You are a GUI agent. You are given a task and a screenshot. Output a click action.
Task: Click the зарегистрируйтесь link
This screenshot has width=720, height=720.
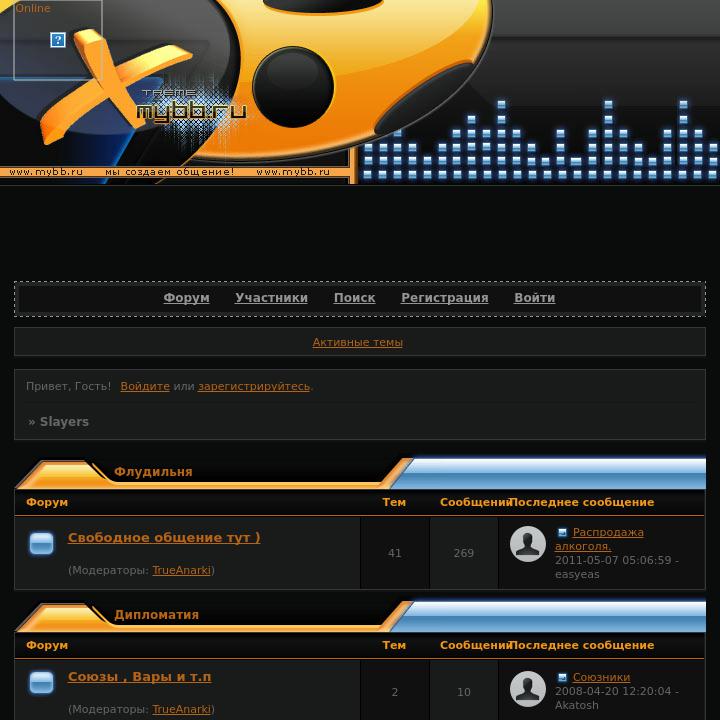(254, 386)
